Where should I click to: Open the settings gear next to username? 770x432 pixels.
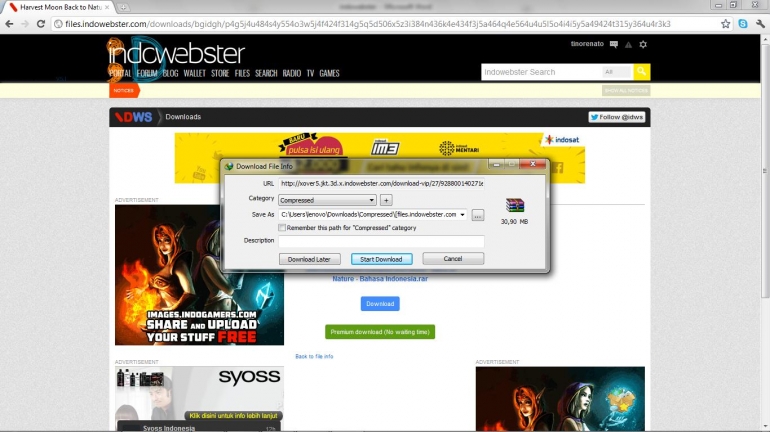click(643, 44)
